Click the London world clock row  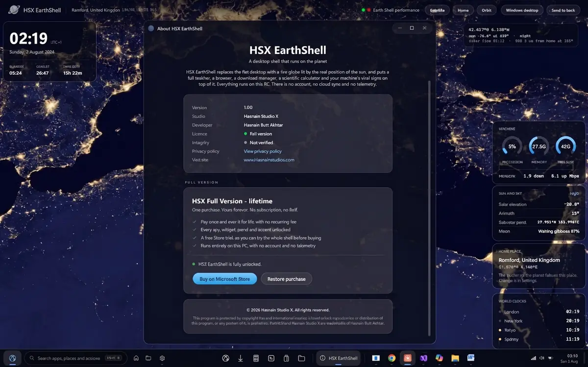pyautogui.click(x=539, y=312)
